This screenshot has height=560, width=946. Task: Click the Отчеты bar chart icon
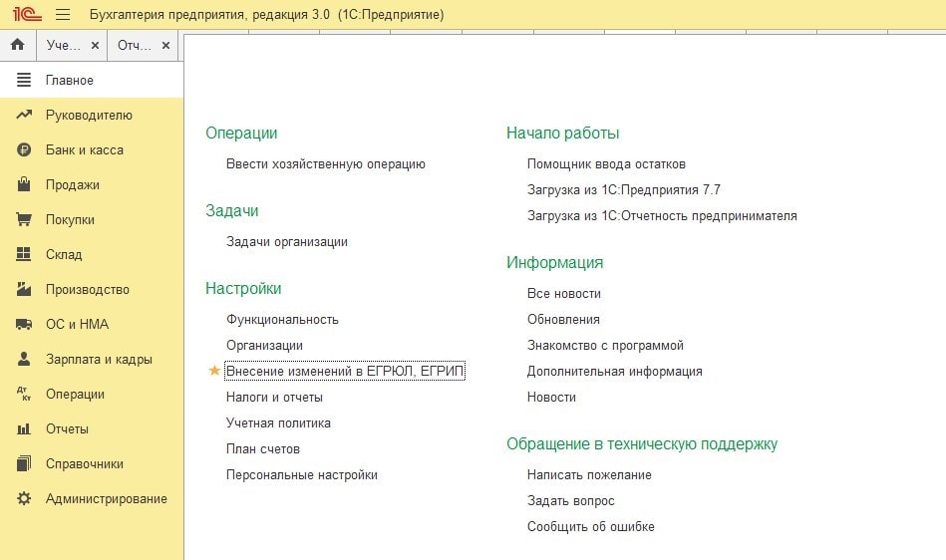tap(24, 429)
